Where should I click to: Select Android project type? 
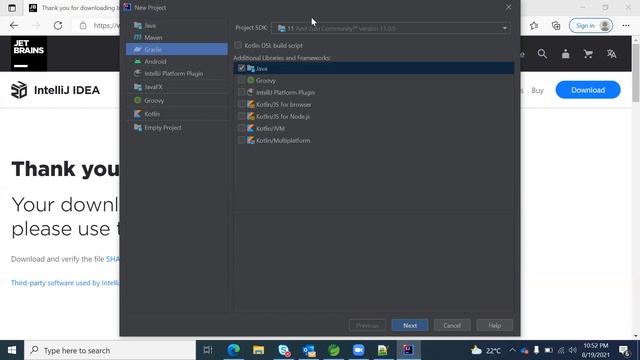pyautogui.click(x=176, y=61)
